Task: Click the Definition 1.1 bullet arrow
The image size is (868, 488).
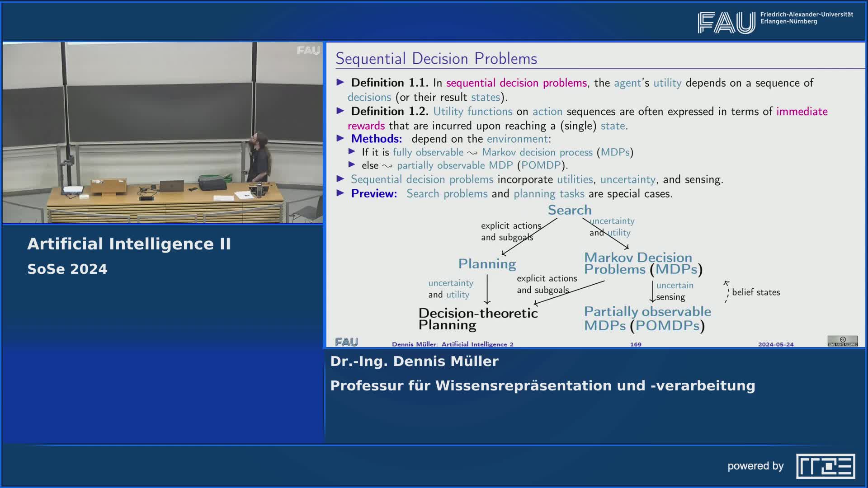Action: [341, 82]
